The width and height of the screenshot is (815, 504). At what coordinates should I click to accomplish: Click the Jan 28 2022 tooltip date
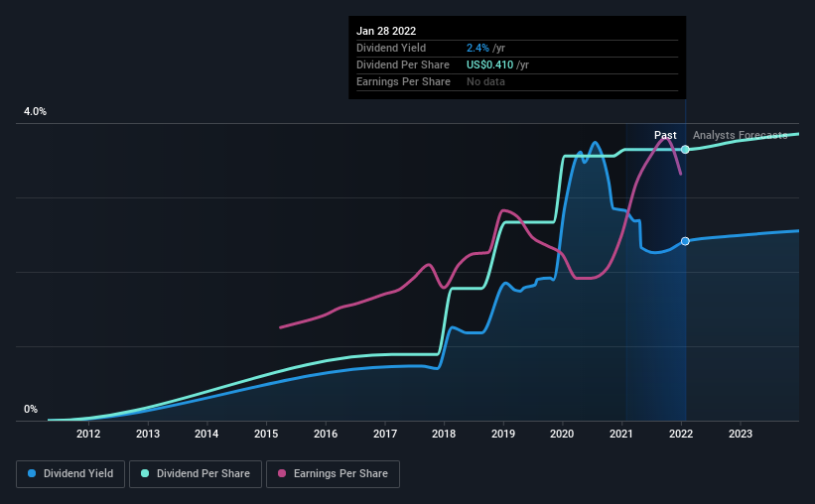pyautogui.click(x=384, y=30)
